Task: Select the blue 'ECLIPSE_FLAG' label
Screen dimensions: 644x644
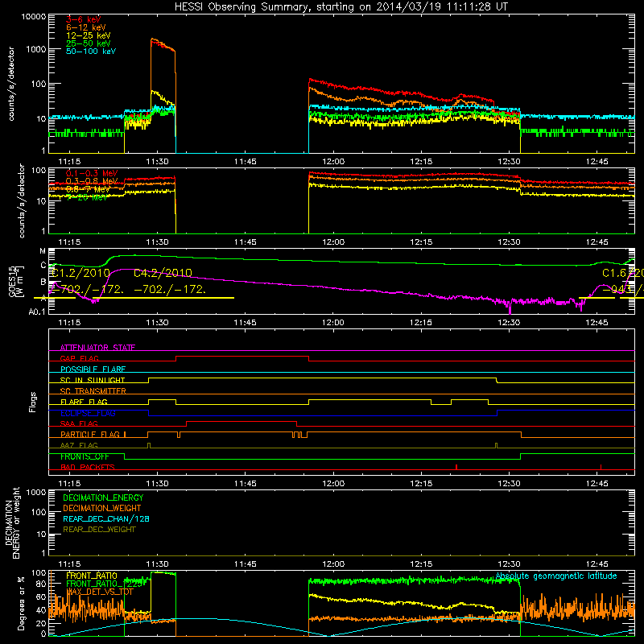Action: click(88, 413)
